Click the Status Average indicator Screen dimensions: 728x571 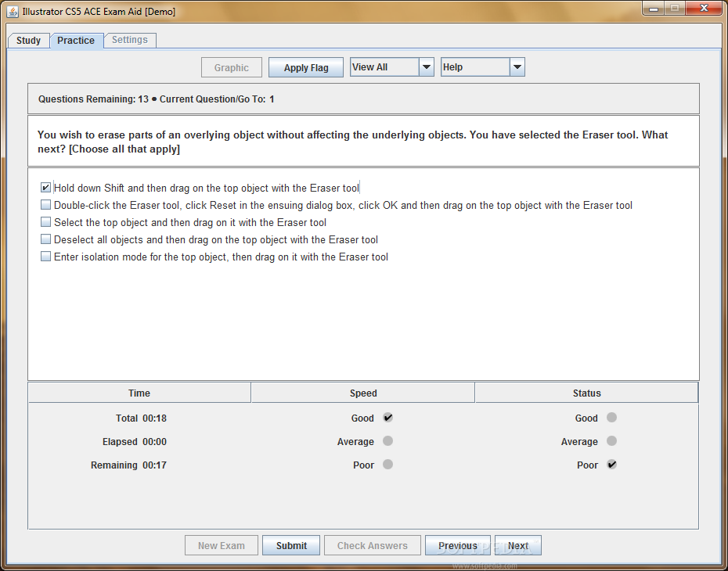pyautogui.click(x=611, y=440)
